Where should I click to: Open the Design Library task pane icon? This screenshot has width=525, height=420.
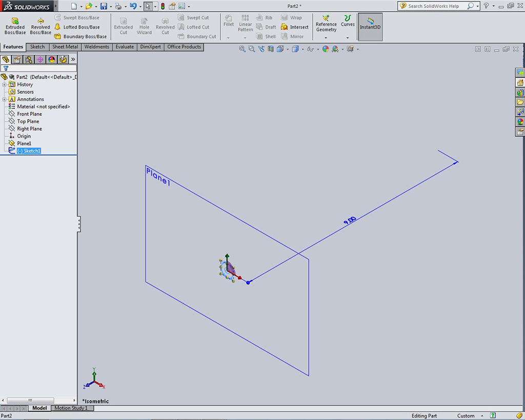[520, 93]
